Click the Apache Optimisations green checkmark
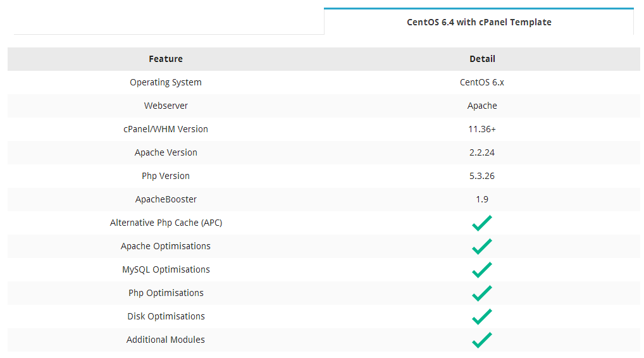 tap(482, 246)
